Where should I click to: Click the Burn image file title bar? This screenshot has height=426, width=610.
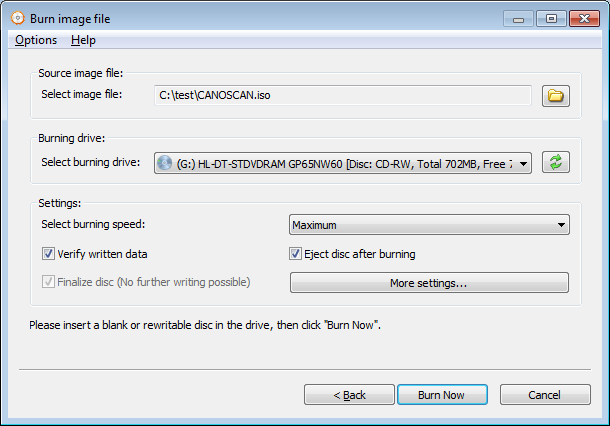click(x=250, y=17)
